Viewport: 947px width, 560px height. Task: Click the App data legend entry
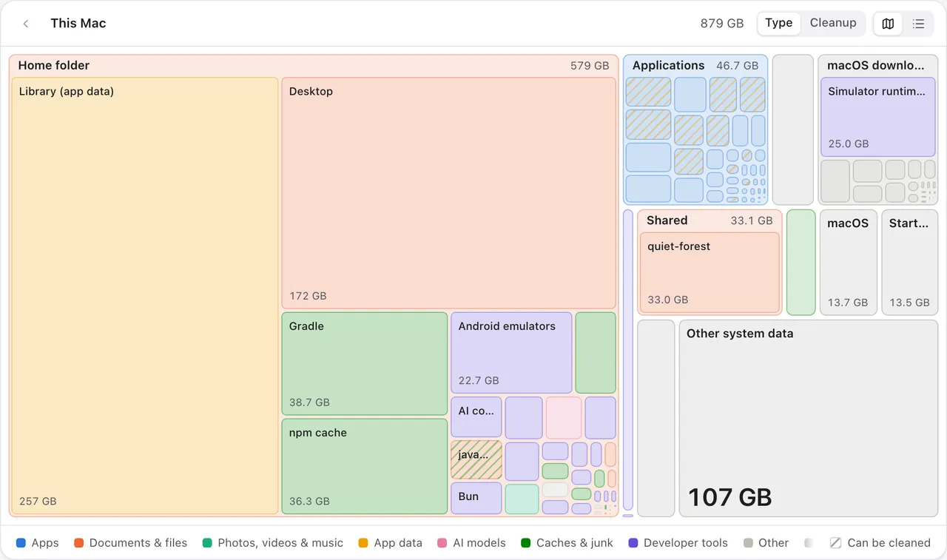pyautogui.click(x=390, y=543)
